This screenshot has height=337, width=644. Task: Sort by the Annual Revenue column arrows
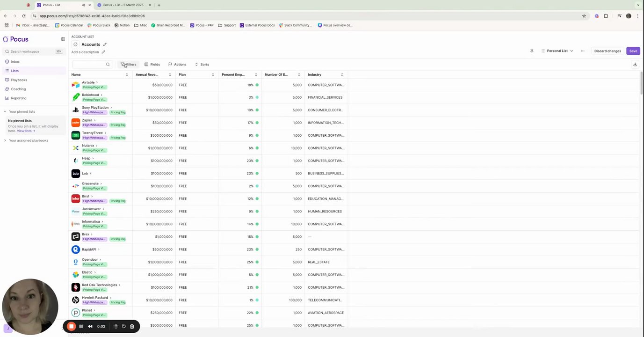click(x=170, y=75)
